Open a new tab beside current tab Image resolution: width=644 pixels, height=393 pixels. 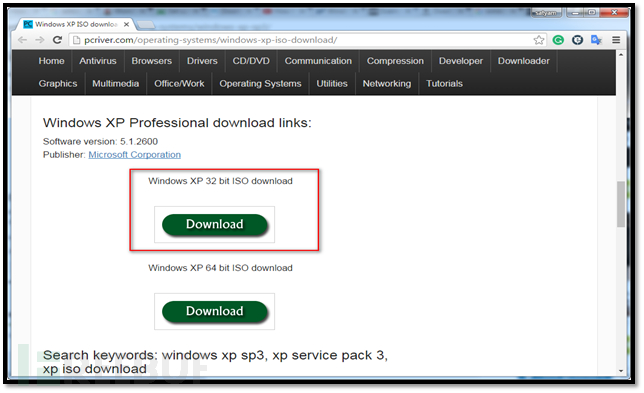(x=146, y=25)
